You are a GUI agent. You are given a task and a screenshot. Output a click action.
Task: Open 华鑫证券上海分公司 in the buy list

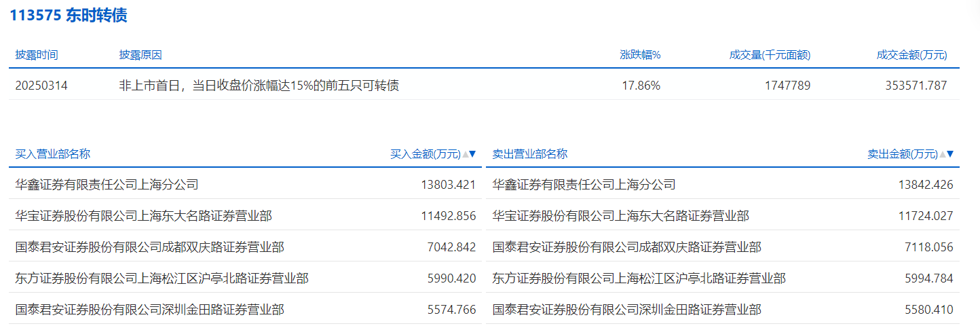(x=107, y=184)
